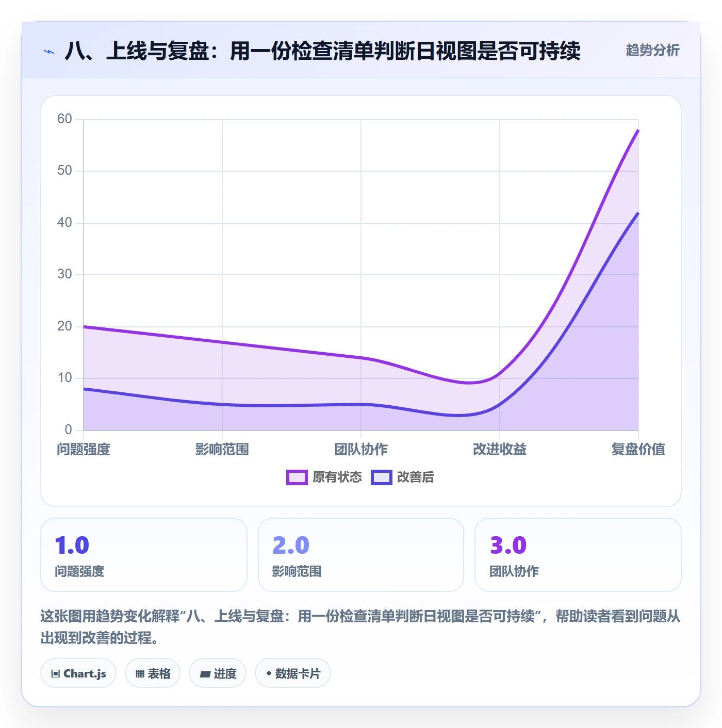Toggle the 原有状态 legend swatch
The height and width of the screenshot is (728, 722).
pos(297,477)
